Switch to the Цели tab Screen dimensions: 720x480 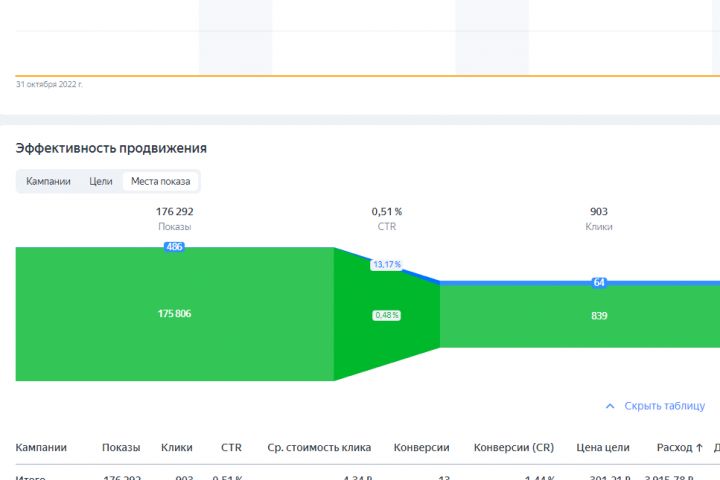point(100,181)
